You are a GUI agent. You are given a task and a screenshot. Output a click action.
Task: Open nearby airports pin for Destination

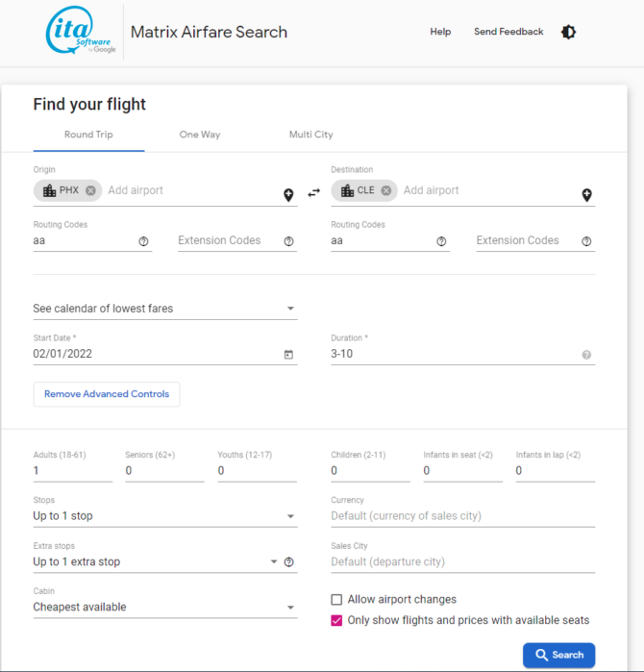pyautogui.click(x=586, y=195)
